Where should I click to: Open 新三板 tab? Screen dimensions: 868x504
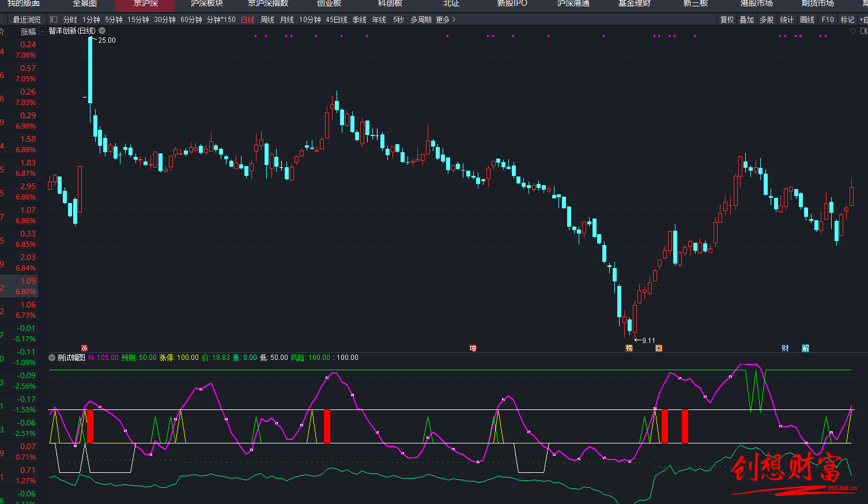pos(696,3)
